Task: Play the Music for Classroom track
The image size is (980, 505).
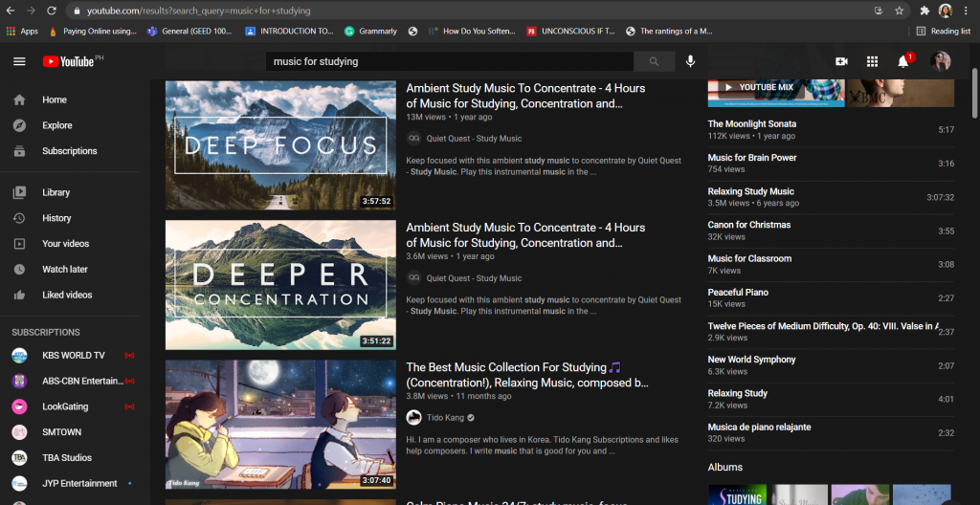Action: [831, 264]
